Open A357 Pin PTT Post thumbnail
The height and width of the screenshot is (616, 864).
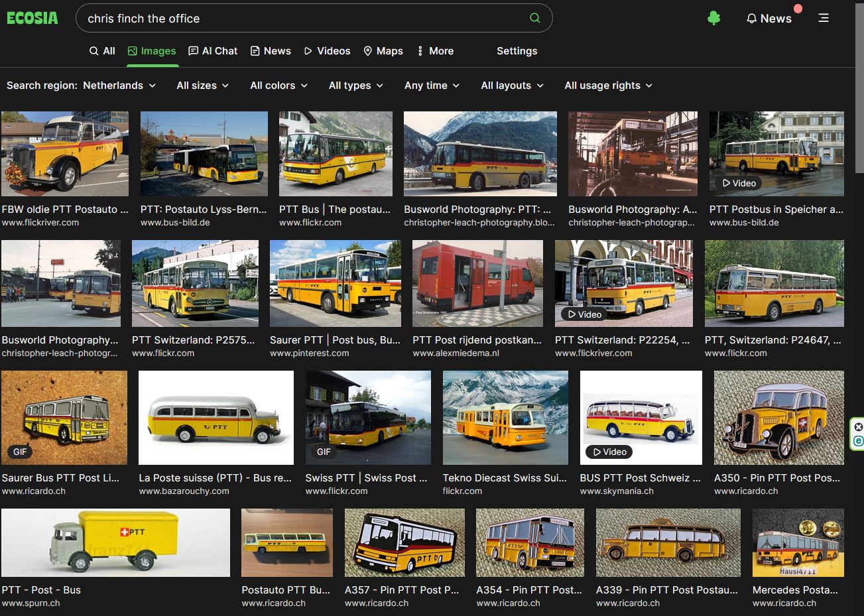pyautogui.click(x=404, y=543)
